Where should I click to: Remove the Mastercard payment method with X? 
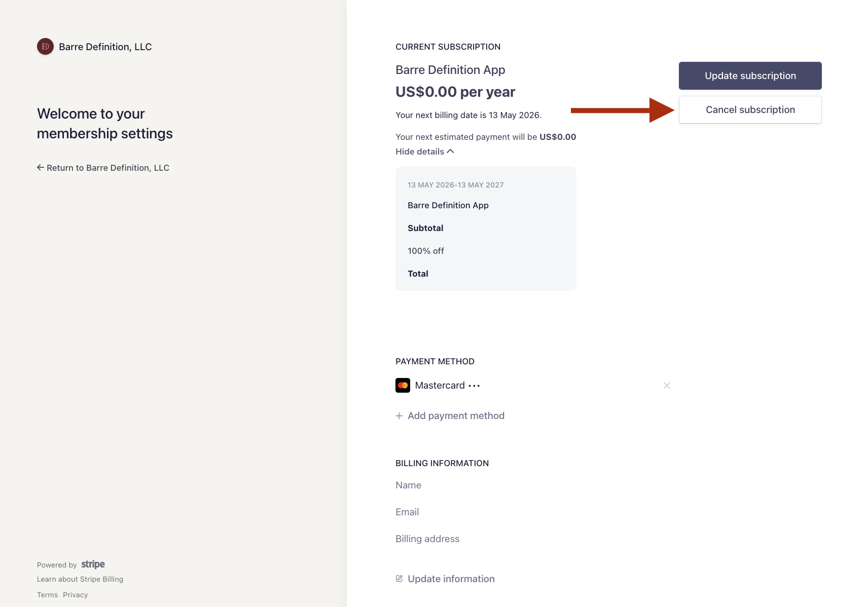(667, 386)
